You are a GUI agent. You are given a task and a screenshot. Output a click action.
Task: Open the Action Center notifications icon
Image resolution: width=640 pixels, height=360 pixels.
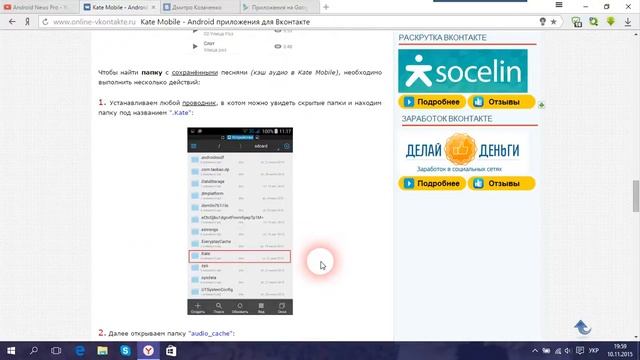[580, 351]
